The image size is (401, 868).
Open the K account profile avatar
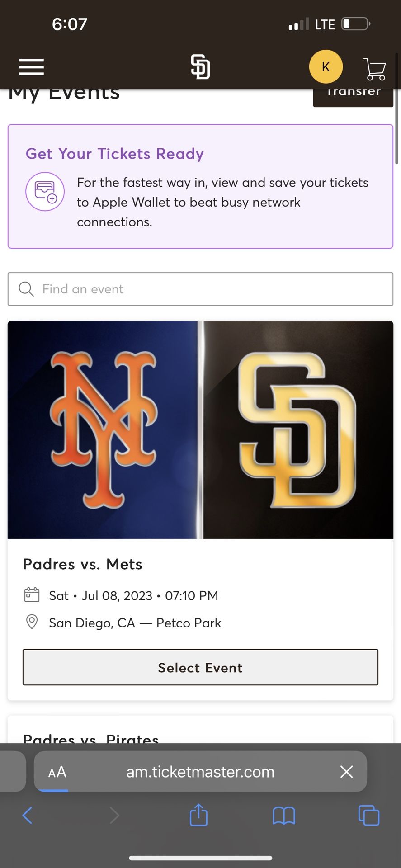[x=326, y=67]
